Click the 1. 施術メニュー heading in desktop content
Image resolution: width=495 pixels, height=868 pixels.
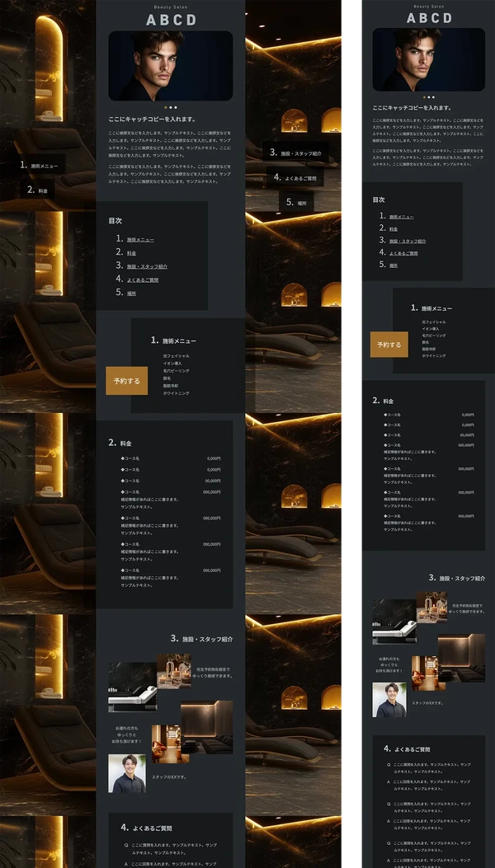(x=173, y=340)
